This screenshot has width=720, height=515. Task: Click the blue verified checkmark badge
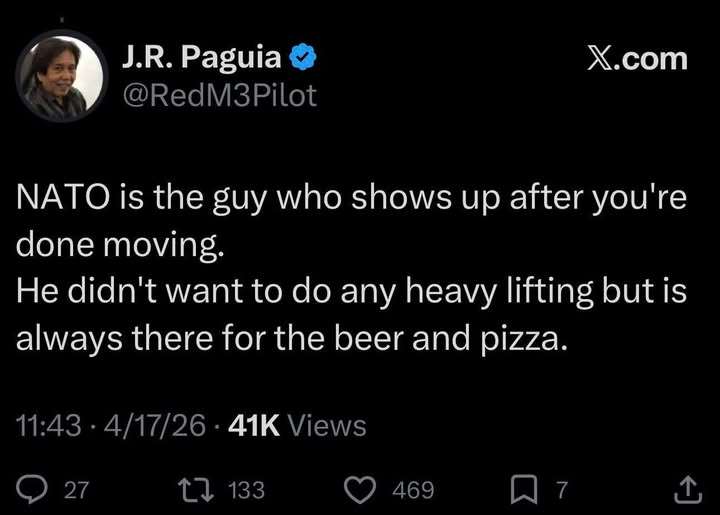[x=304, y=58]
